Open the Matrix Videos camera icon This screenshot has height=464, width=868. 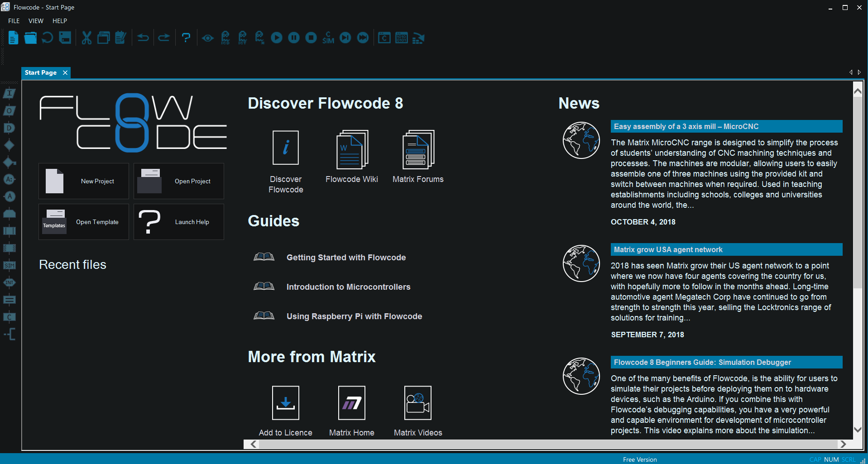[x=418, y=403]
